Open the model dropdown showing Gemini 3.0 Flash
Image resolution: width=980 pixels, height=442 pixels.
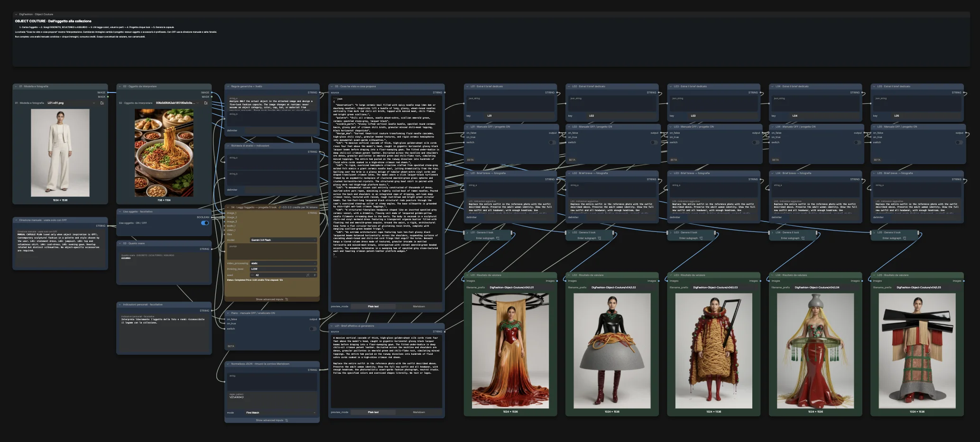pos(283,240)
